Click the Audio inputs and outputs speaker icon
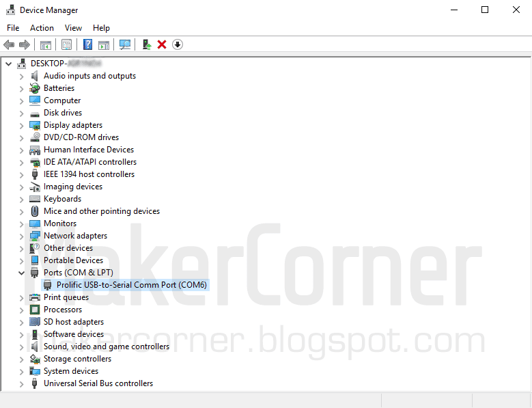 pyautogui.click(x=34, y=76)
